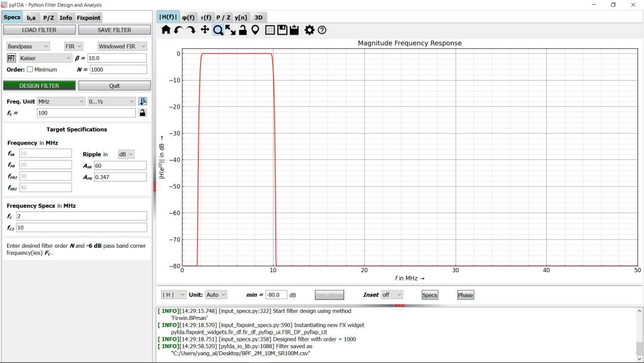Toggle the fs lock padlock icon
This screenshot has width=644, height=363.
(x=143, y=113)
